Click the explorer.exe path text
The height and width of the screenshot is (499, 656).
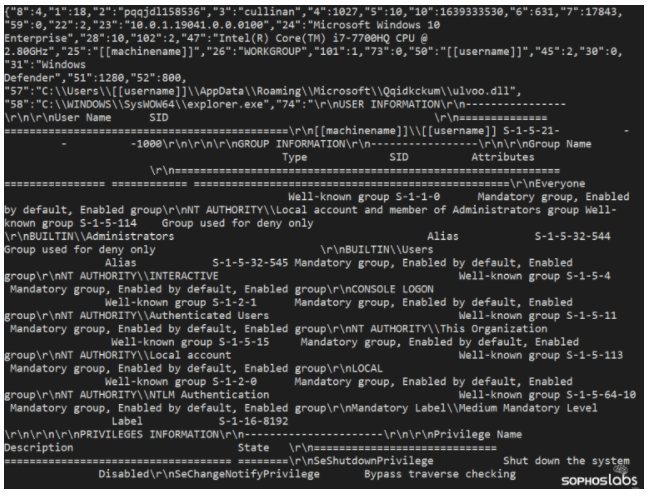click(149, 105)
